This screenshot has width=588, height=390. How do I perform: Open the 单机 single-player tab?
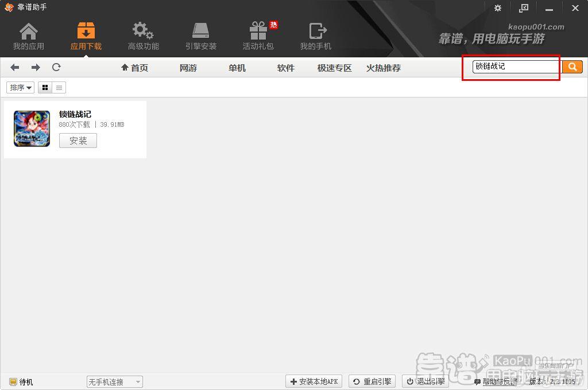point(237,68)
